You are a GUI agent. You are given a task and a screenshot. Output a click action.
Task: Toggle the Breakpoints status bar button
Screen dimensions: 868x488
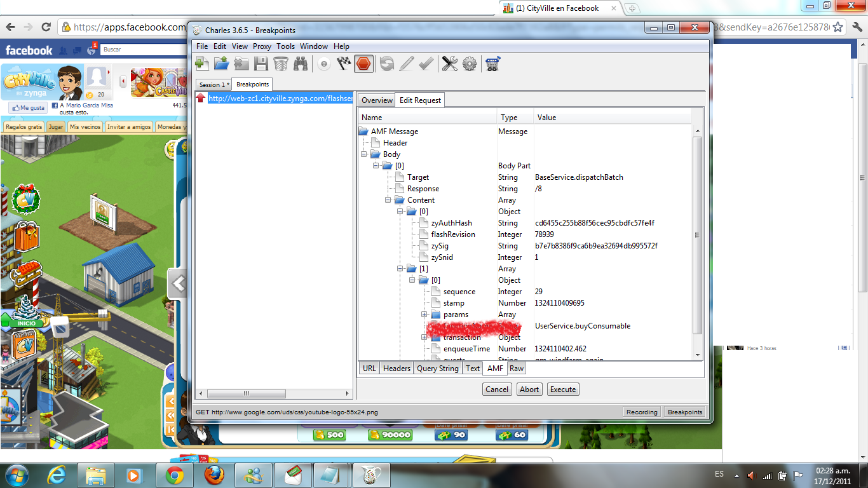(685, 412)
